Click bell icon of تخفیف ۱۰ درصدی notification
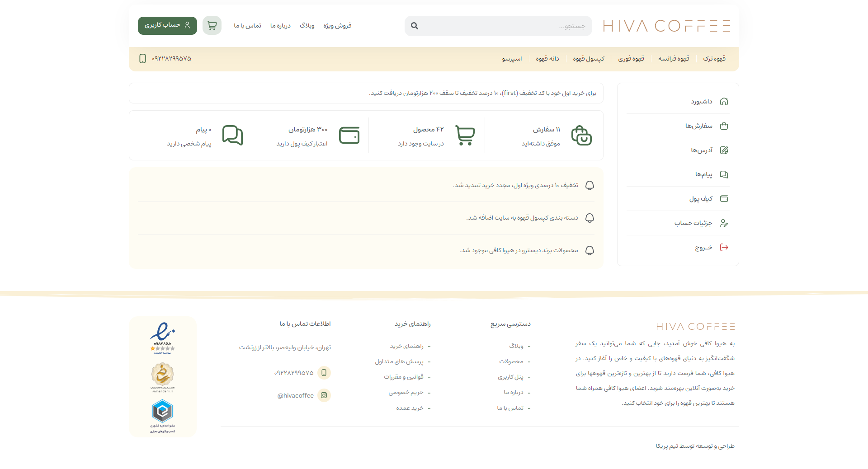The image size is (868, 469). [x=590, y=186]
